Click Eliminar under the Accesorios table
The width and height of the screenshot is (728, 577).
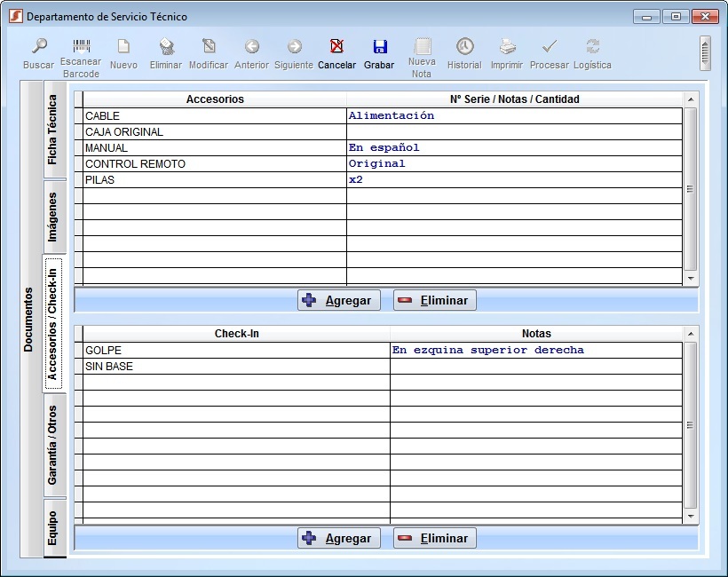[x=434, y=300]
